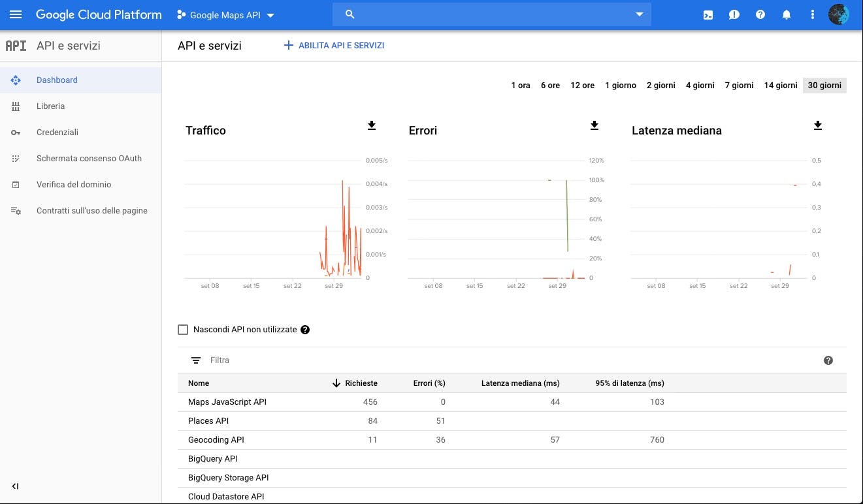863x504 pixels.
Task: Toggle the sort arrow on Richieste column
Action: pos(336,383)
